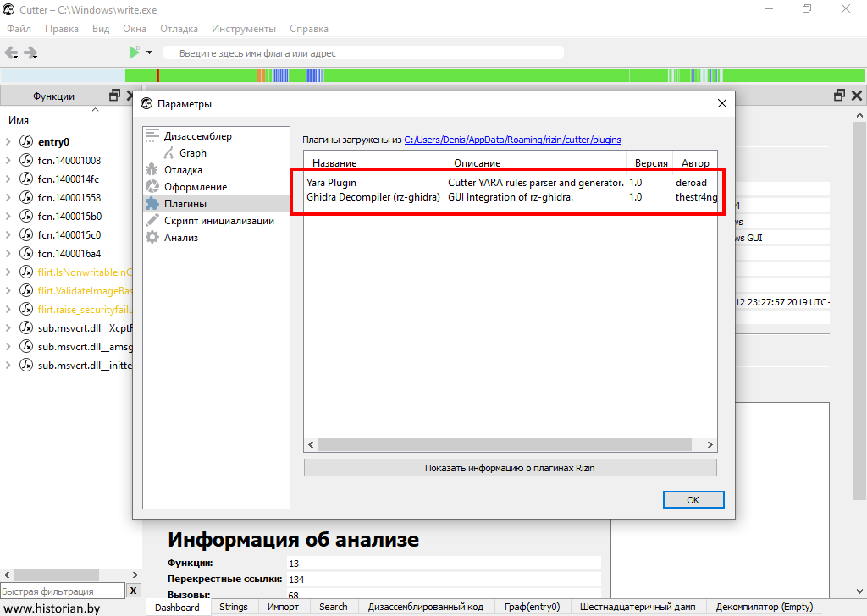Screen dimensions: 867x616
Task: Expand fcn.1400015b0 in the functions list
Action: pyautogui.click(x=8, y=217)
